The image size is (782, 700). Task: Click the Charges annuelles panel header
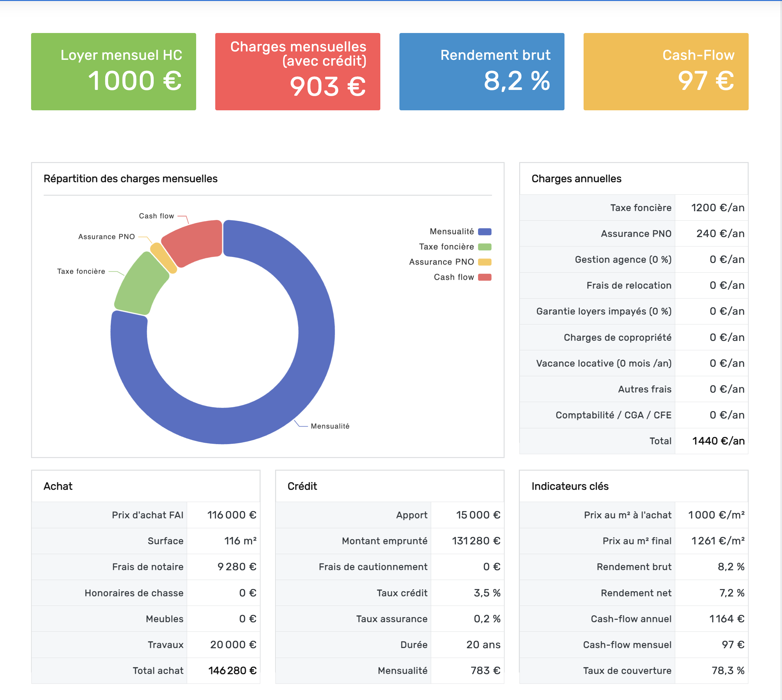tap(576, 179)
